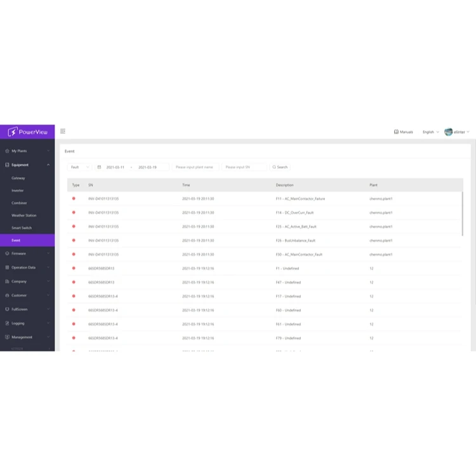Click red fault dot for F47 row

(x=74, y=282)
